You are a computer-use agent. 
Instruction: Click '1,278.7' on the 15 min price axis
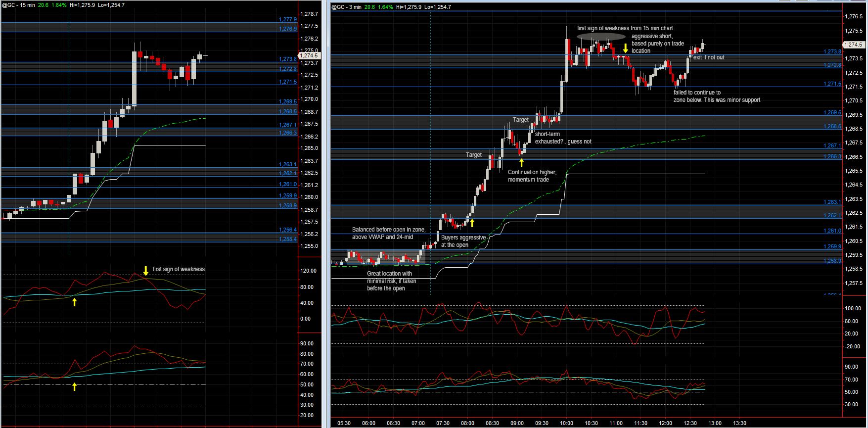[309, 14]
